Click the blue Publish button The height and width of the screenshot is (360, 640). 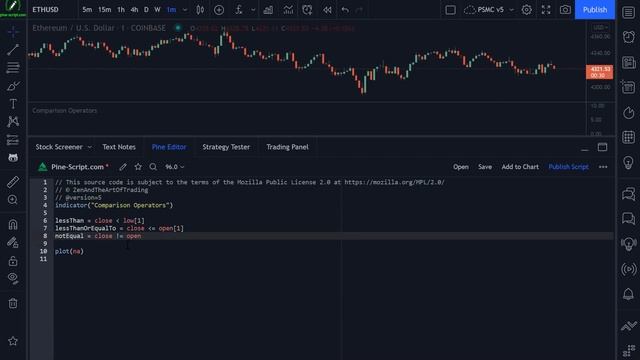(595, 9)
